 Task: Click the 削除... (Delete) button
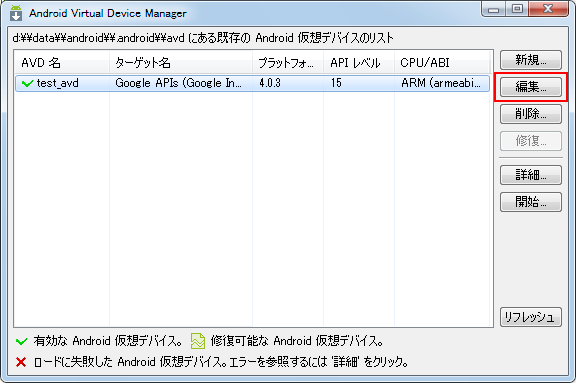530,114
